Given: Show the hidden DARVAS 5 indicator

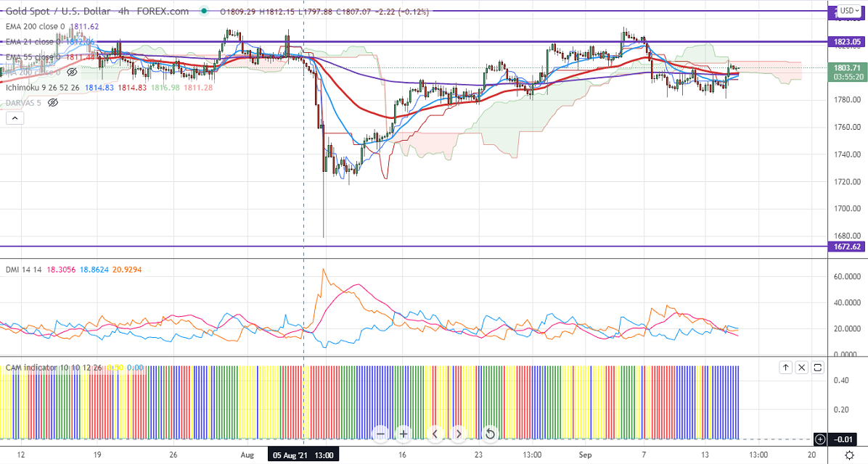Looking at the screenshot, I should [x=52, y=103].
